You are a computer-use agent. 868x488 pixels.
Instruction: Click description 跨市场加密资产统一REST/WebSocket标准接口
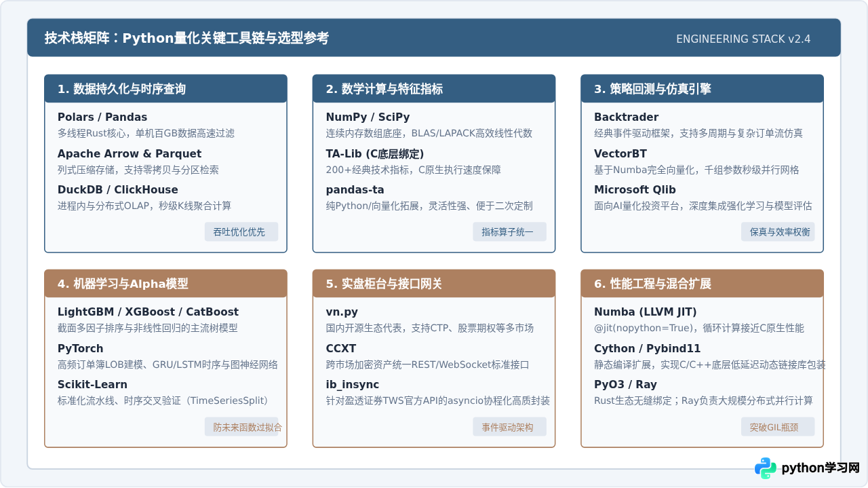pos(427,364)
